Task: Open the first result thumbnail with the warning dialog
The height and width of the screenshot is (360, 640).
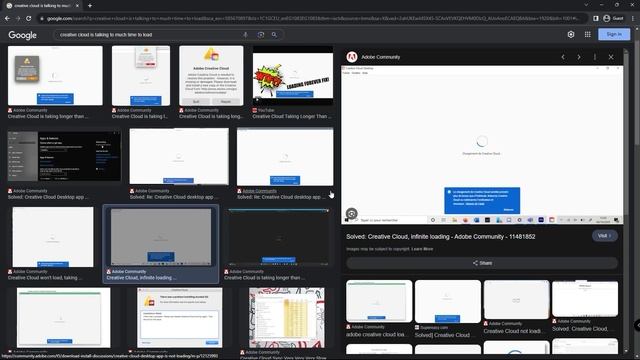Action: 55,76
